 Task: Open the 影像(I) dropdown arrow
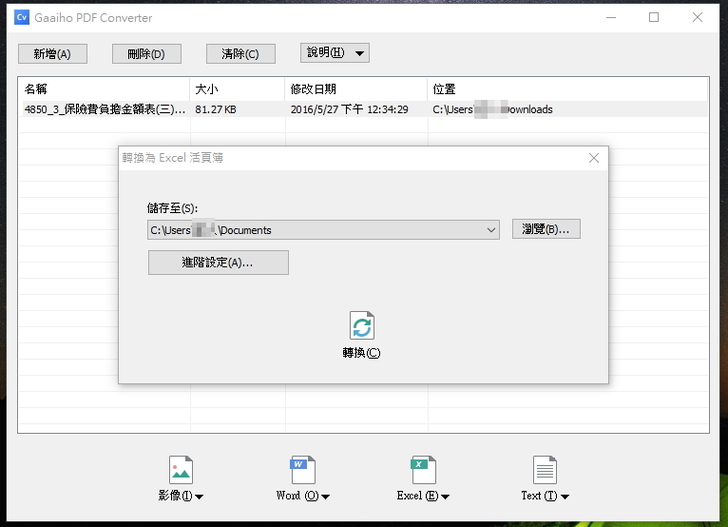[x=199, y=497]
